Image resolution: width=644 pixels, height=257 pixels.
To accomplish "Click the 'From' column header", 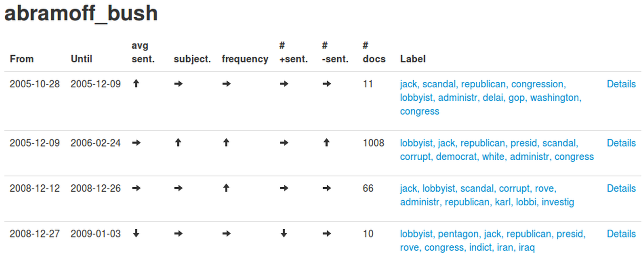I will click(22, 59).
